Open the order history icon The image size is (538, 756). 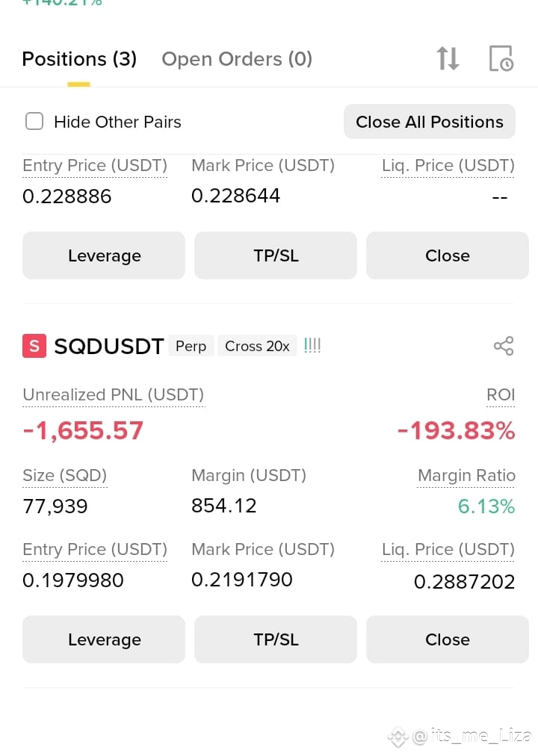point(501,58)
